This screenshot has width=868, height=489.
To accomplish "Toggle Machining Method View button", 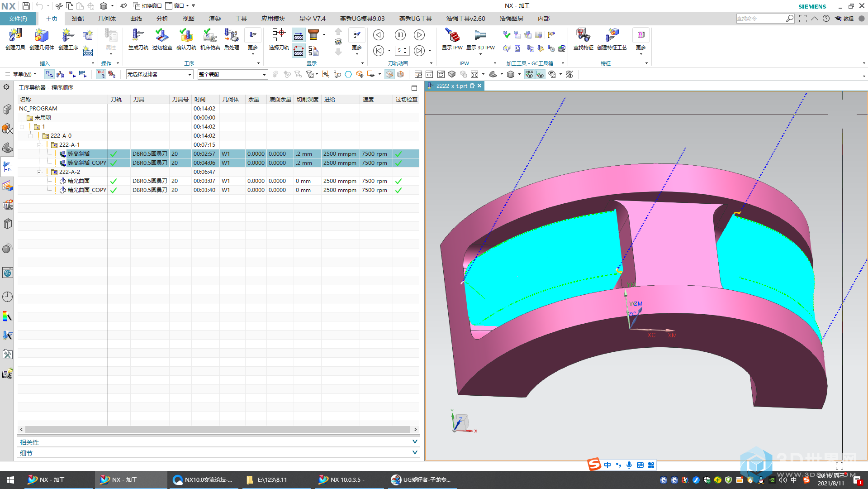I will 83,74.
